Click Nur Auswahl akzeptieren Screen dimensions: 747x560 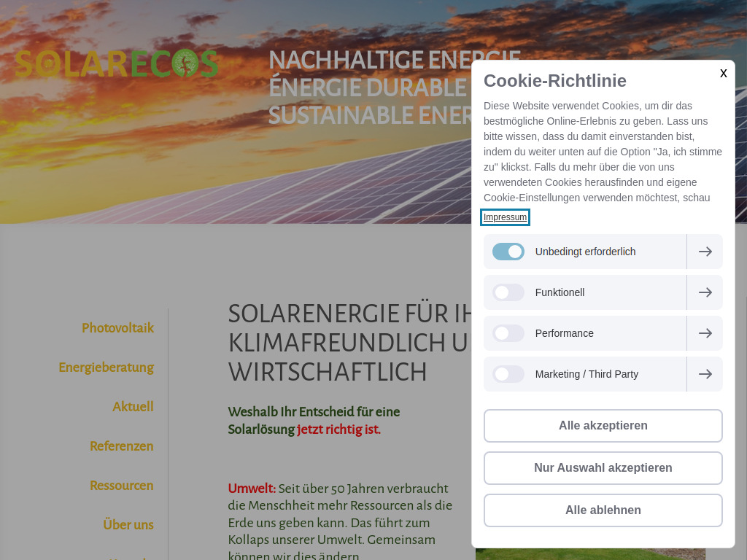coord(603,467)
